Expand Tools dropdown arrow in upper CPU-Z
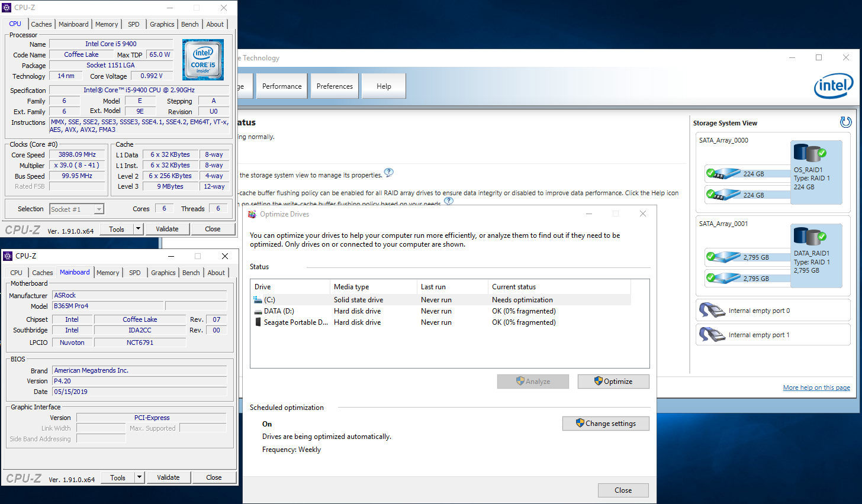The image size is (862, 504). 139,229
